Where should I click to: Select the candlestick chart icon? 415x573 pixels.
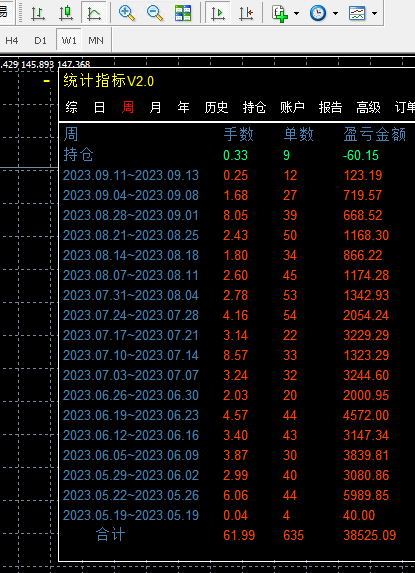(x=66, y=13)
